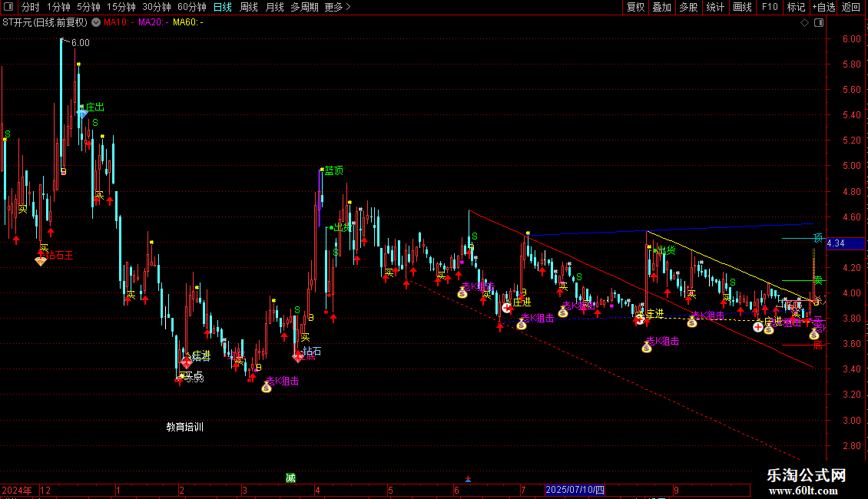Click the cyan 顶 level label
Screen dimensions: 868x499
[x=817, y=238]
